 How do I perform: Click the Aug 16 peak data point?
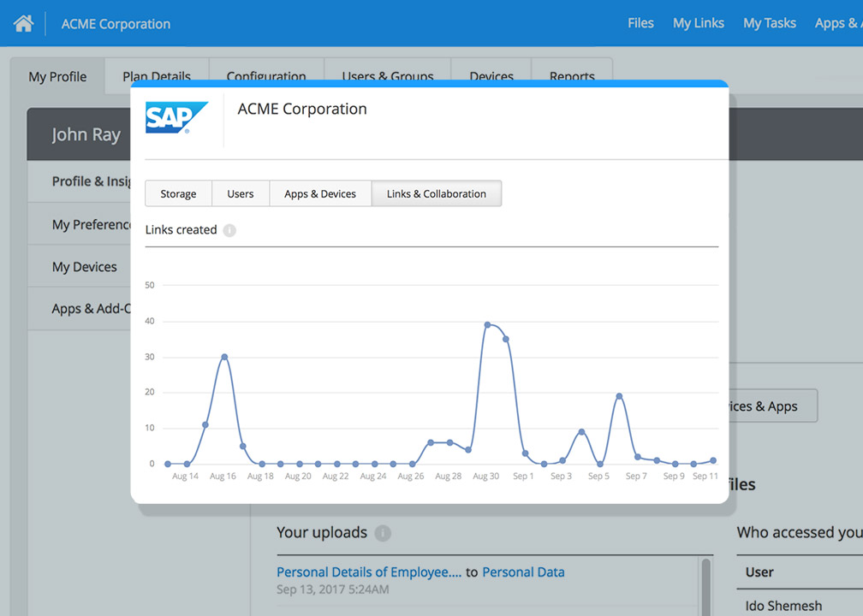click(224, 357)
